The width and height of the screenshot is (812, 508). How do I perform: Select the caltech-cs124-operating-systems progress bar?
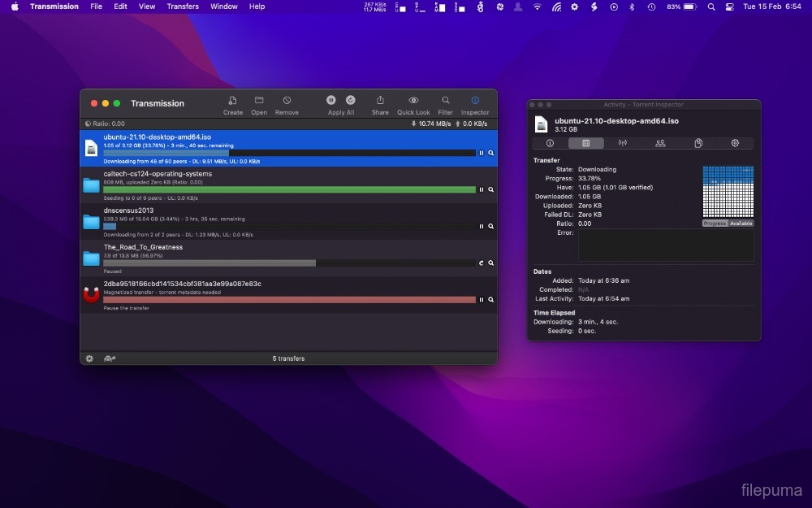click(x=288, y=189)
